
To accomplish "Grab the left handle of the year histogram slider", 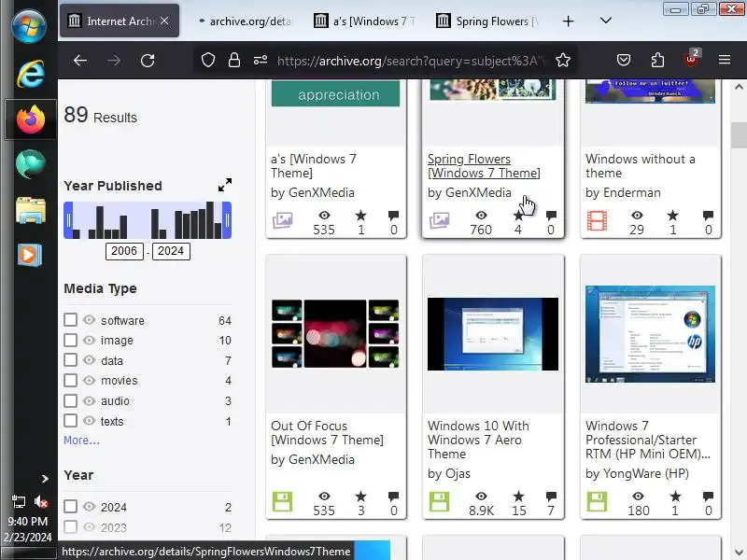I will tap(68, 220).
